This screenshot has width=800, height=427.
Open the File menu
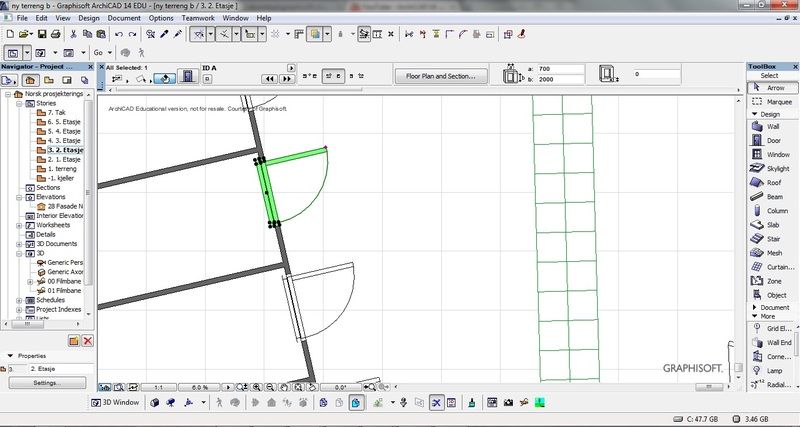pyautogui.click(x=22, y=18)
